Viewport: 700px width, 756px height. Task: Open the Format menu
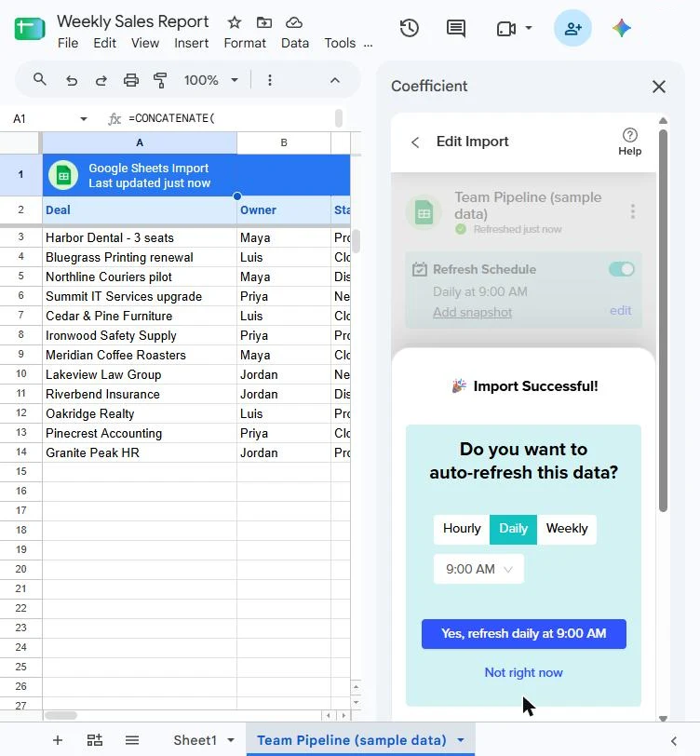[x=245, y=44]
